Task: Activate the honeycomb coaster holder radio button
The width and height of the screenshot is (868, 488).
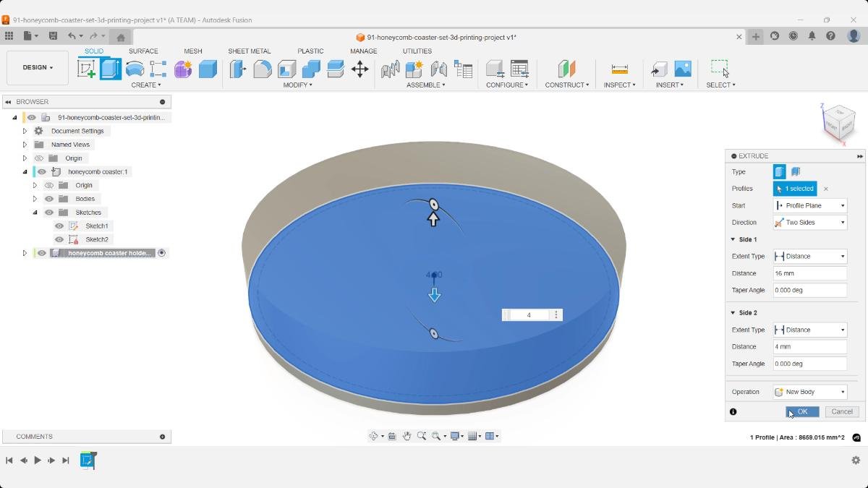Action: pyautogui.click(x=162, y=253)
